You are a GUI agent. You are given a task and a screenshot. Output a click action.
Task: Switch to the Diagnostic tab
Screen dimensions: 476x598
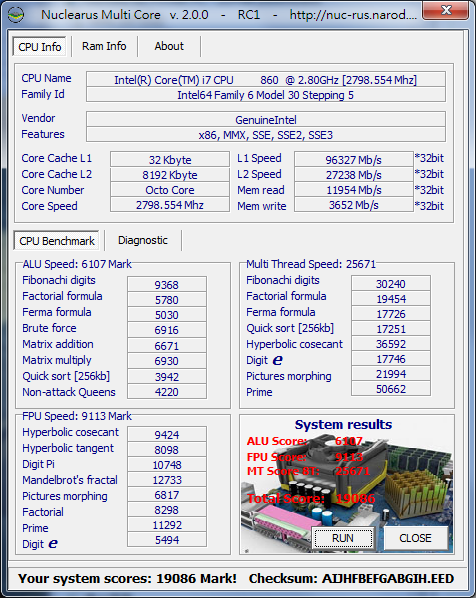coord(143,240)
